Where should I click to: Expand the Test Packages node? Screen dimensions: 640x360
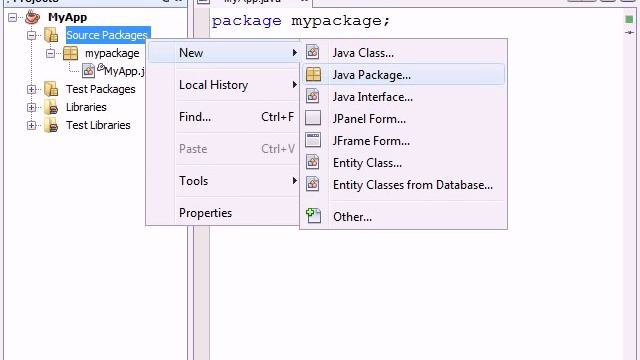pyautogui.click(x=32, y=89)
